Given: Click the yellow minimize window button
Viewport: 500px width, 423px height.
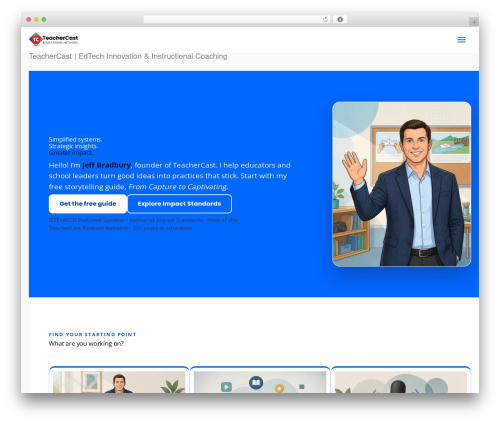Looking at the screenshot, I should coord(36,20).
